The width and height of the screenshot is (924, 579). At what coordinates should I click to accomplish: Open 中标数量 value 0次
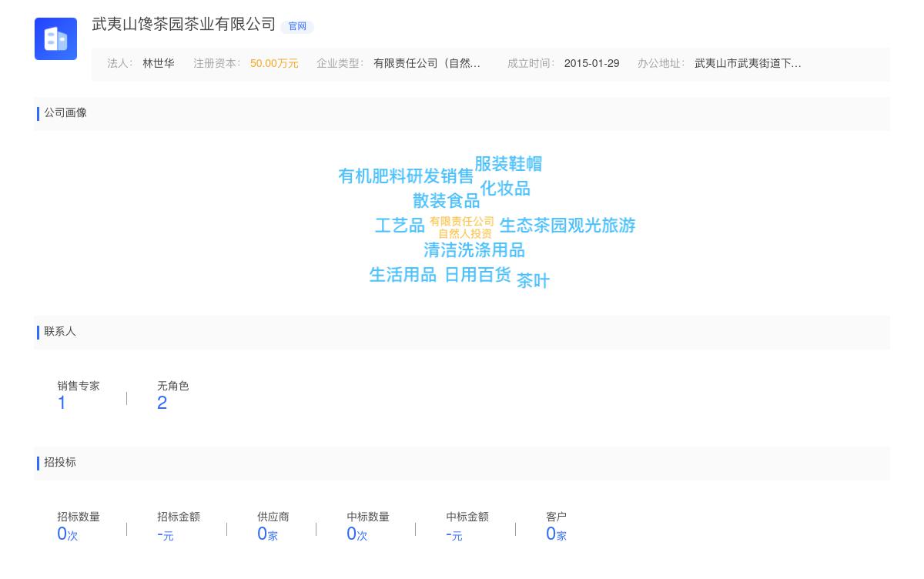(x=357, y=534)
